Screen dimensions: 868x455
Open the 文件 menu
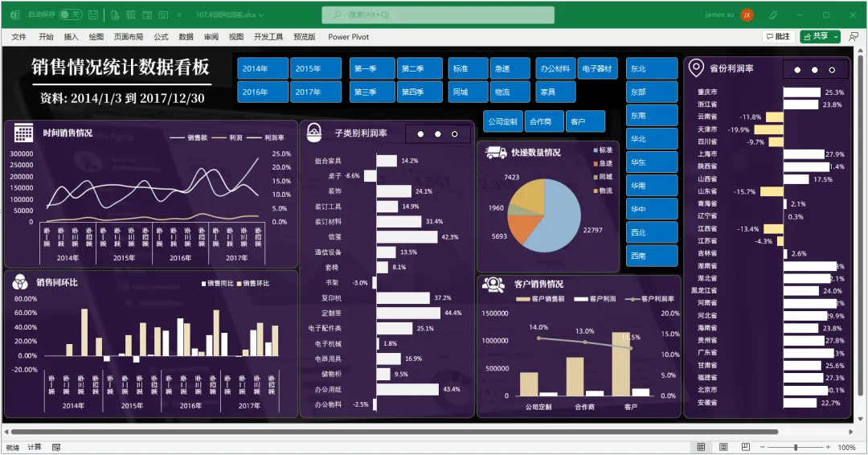pyautogui.click(x=18, y=36)
